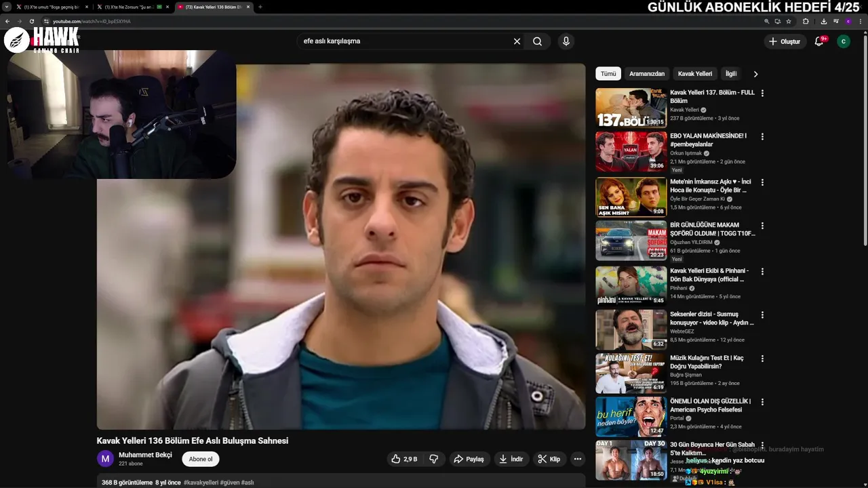Open the Müzik Kulağını Test Et title
The height and width of the screenshot is (488, 868).
pyautogui.click(x=707, y=362)
